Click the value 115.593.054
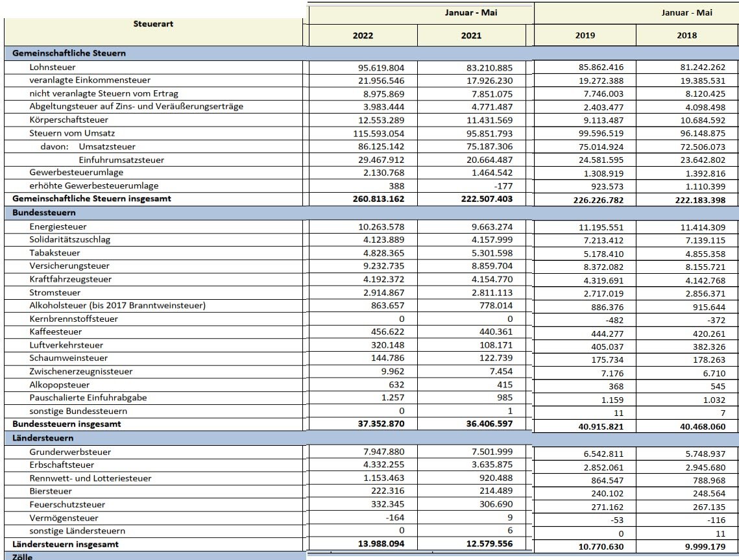Viewport: 739px width, 560px height. pyautogui.click(x=378, y=134)
